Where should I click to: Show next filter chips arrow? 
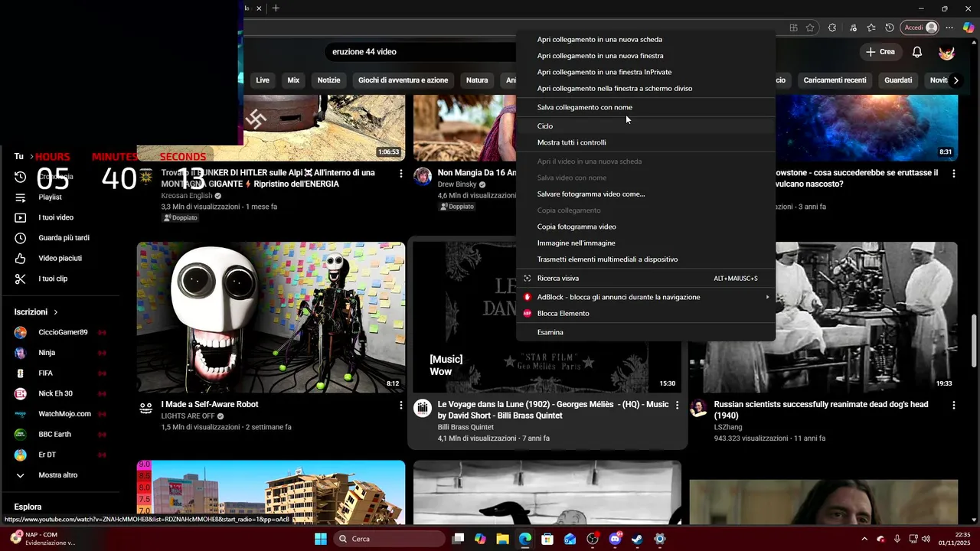coord(955,80)
